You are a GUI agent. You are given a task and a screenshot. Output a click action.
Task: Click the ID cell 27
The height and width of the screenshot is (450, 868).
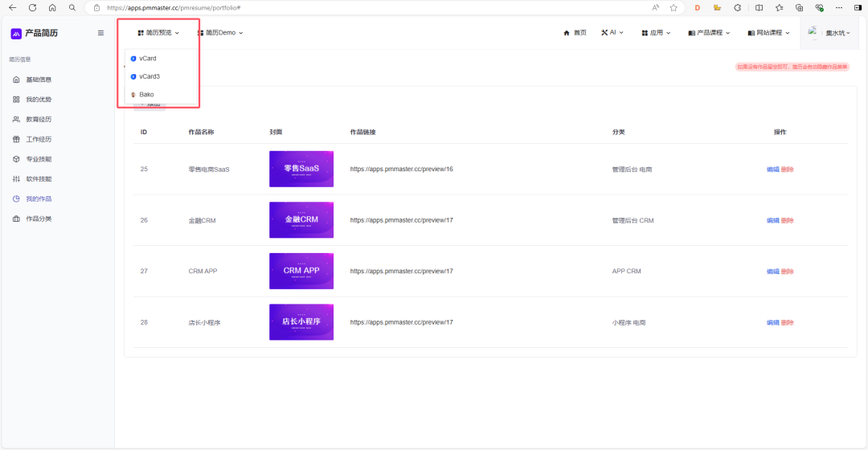click(144, 272)
